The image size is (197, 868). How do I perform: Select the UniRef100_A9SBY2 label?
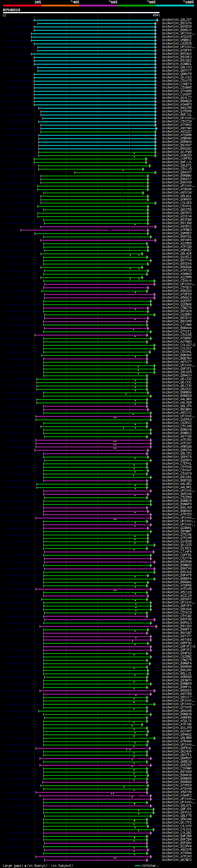coord(177,226)
